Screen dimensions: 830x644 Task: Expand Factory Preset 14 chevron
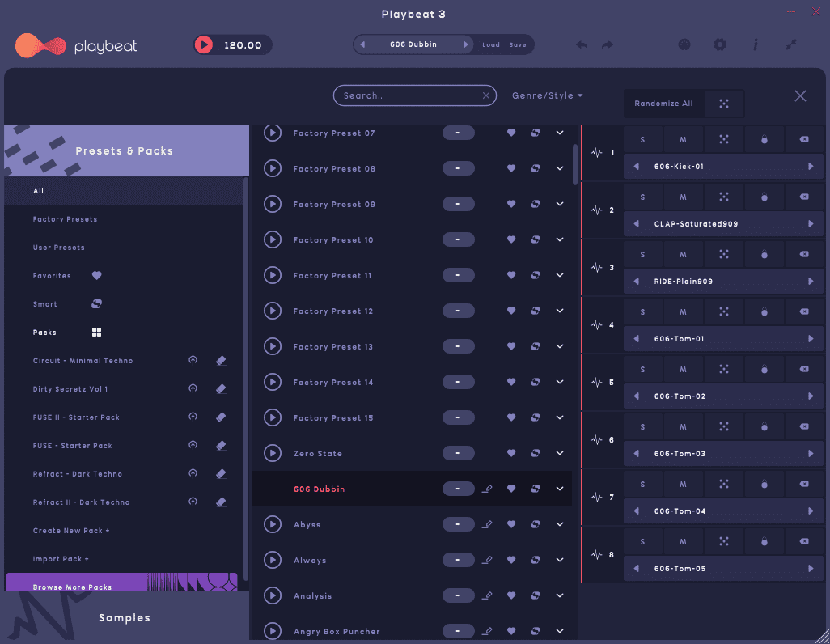(560, 382)
